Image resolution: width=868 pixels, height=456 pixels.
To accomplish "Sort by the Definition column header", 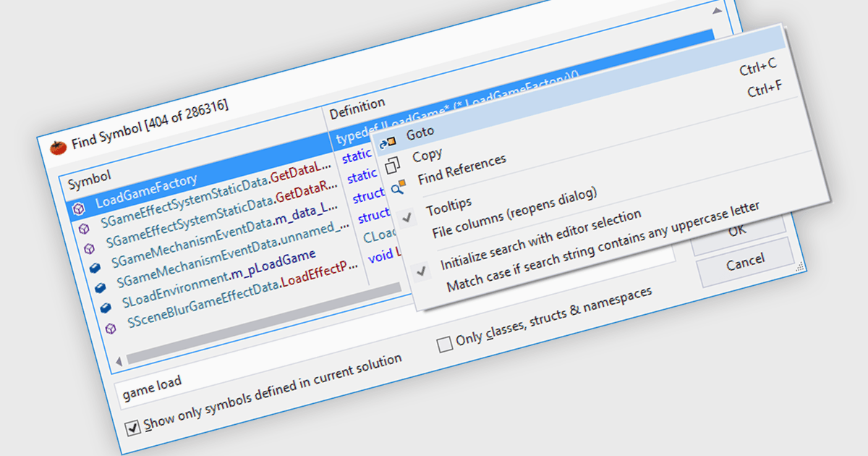I will click(357, 109).
